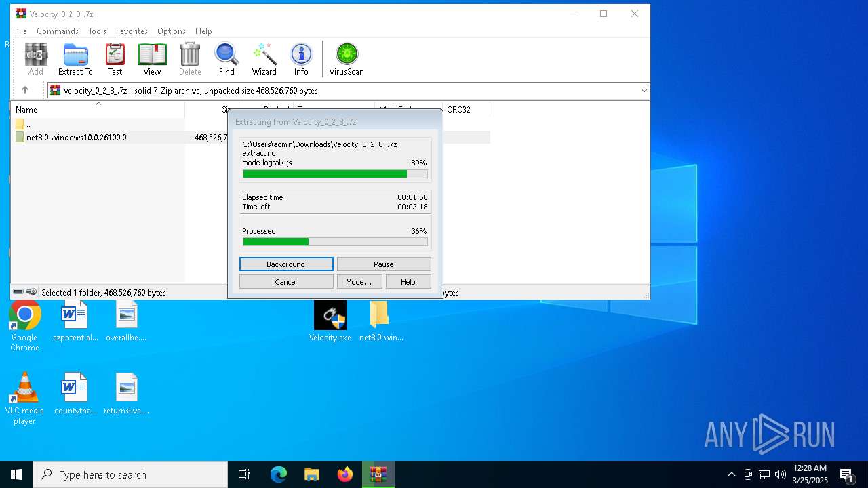Select the returnslive image file icon
868x488 pixels.
[126, 394]
